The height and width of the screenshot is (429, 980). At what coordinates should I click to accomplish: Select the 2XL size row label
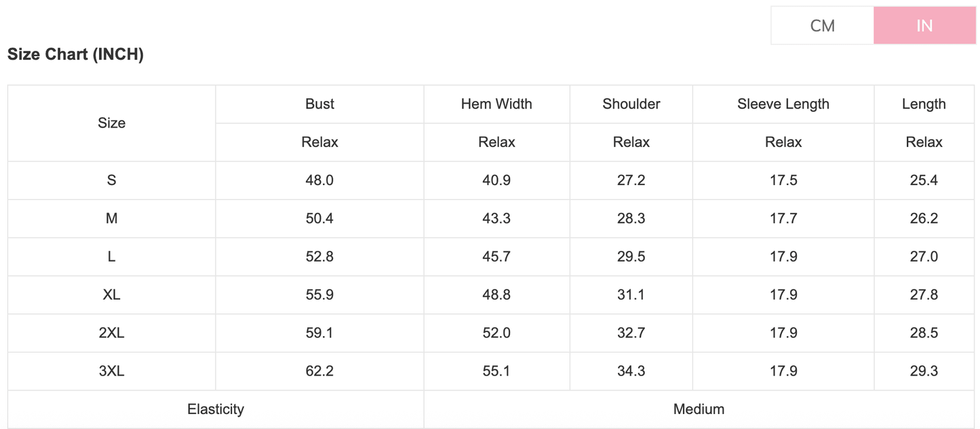coord(111,333)
